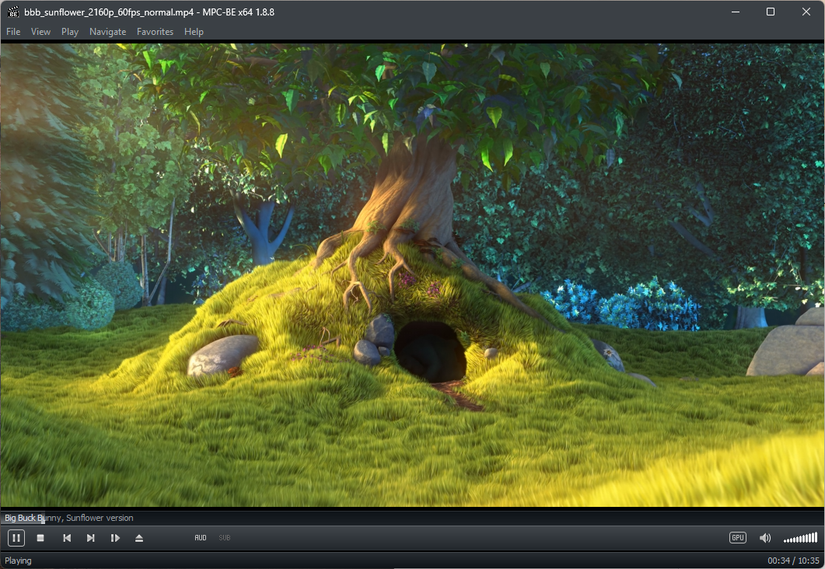The image size is (825, 569).
Task: Close the MPC-BE window
Action: click(x=806, y=12)
